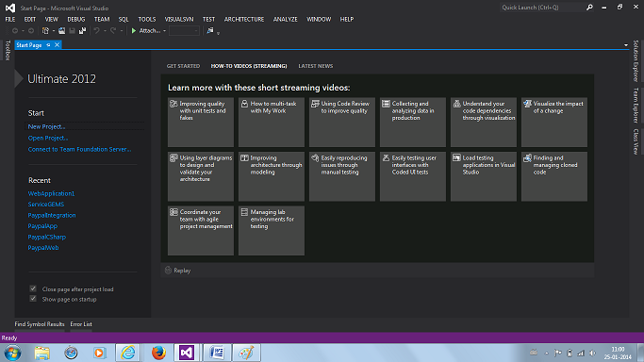This screenshot has height=362, width=644.
Task: Open recent project PaypalIntegration
Action: 52,215
